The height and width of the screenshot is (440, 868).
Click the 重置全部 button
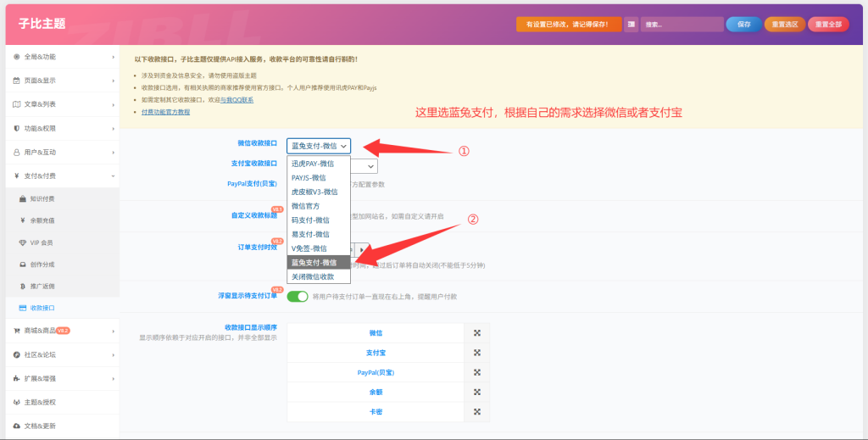[829, 25]
